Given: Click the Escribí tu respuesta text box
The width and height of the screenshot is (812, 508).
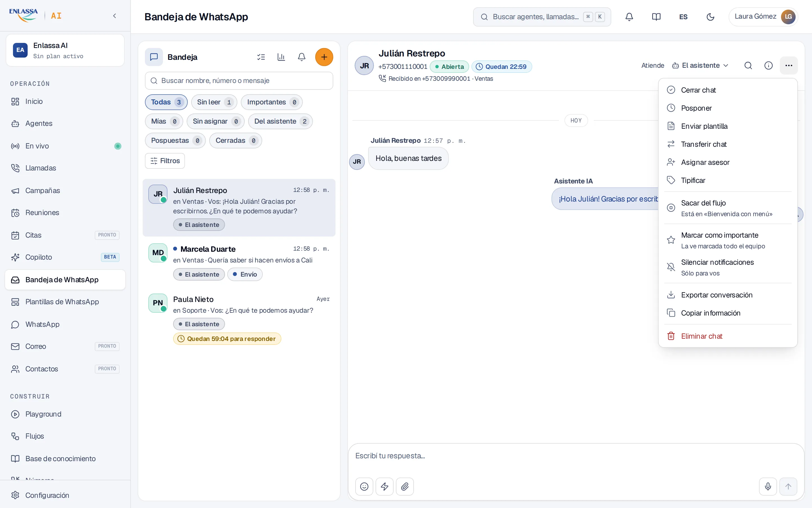Looking at the screenshot, I should (x=576, y=456).
